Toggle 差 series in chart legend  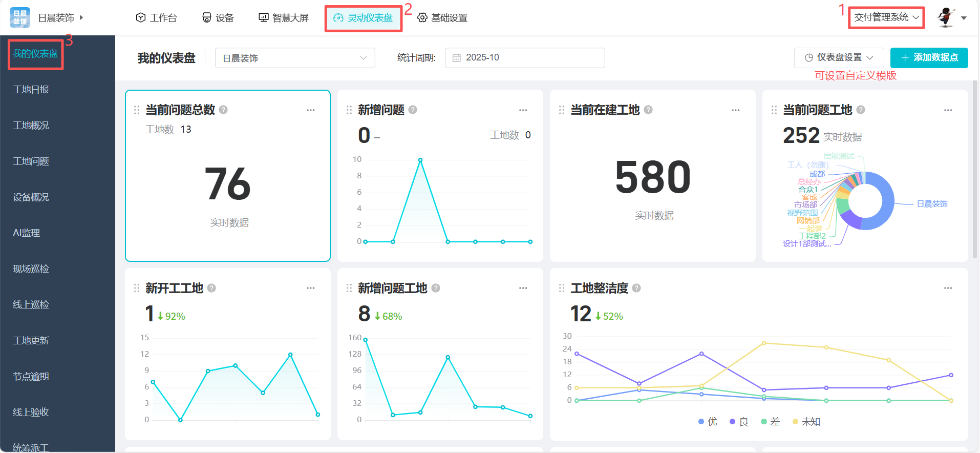pos(770,422)
